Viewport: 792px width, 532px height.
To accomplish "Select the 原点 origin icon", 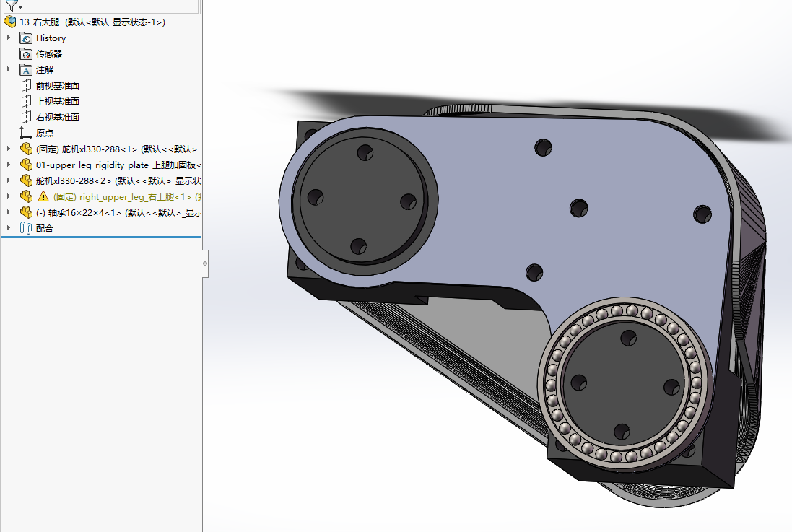I will [26, 133].
